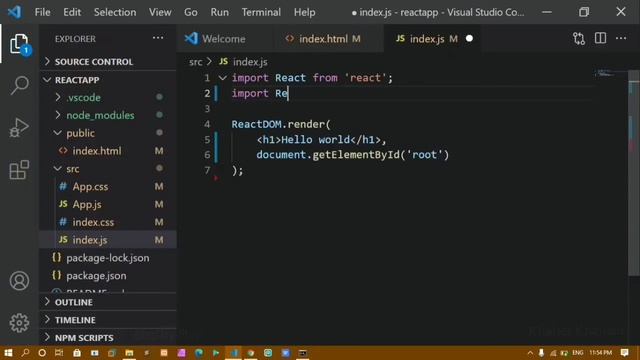Screen dimensions: 640x360
Task: Expand the TIMELINE section
Action: pyautogui.click(x=108, y=320)
